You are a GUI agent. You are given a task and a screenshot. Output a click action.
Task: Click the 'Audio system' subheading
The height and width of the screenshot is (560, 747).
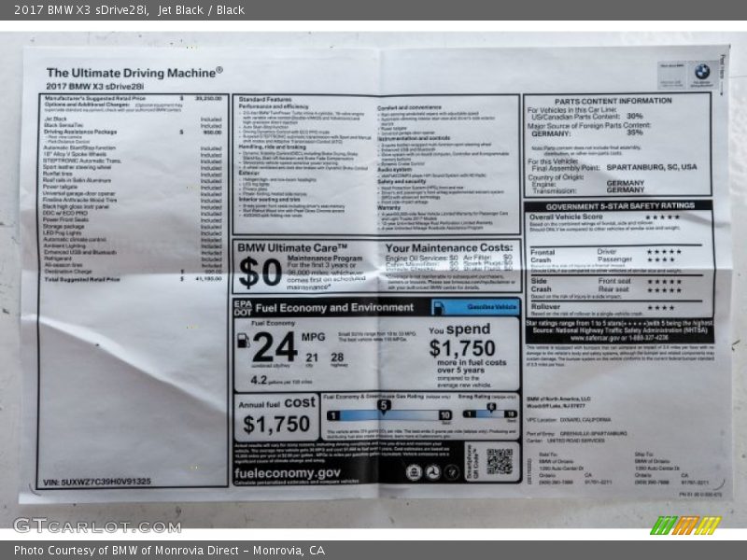pos(394,170)
